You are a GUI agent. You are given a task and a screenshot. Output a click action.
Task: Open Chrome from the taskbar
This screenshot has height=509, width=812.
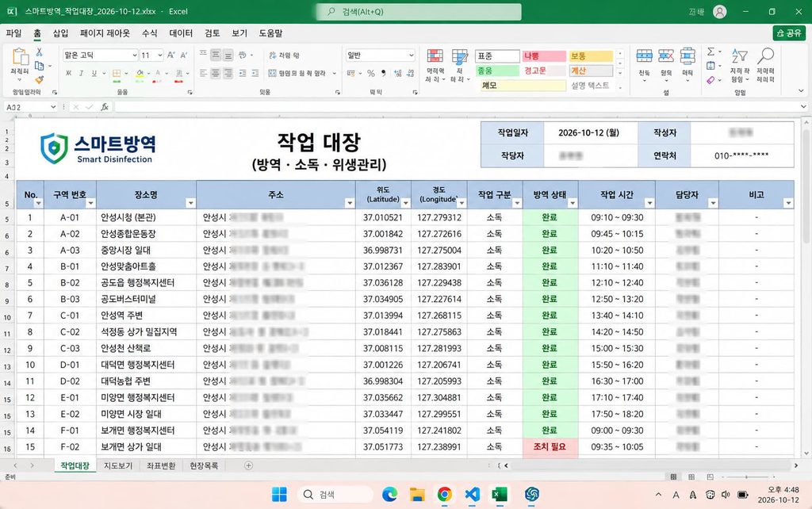point(444,495)
